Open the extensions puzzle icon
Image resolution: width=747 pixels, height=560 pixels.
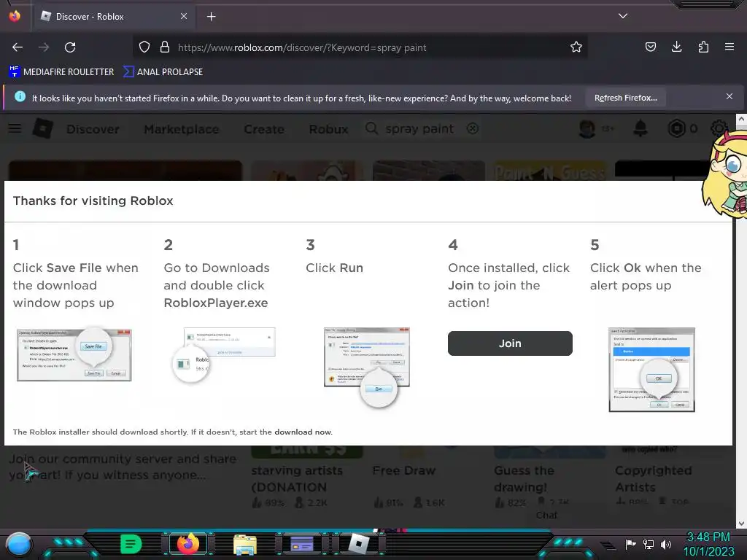[x=703, y=47]
